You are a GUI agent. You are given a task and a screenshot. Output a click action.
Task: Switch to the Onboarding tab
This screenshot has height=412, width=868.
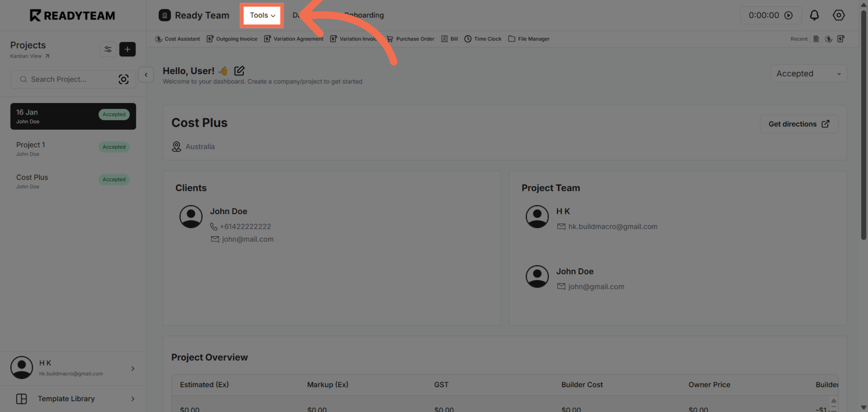[x=364, y=15]
